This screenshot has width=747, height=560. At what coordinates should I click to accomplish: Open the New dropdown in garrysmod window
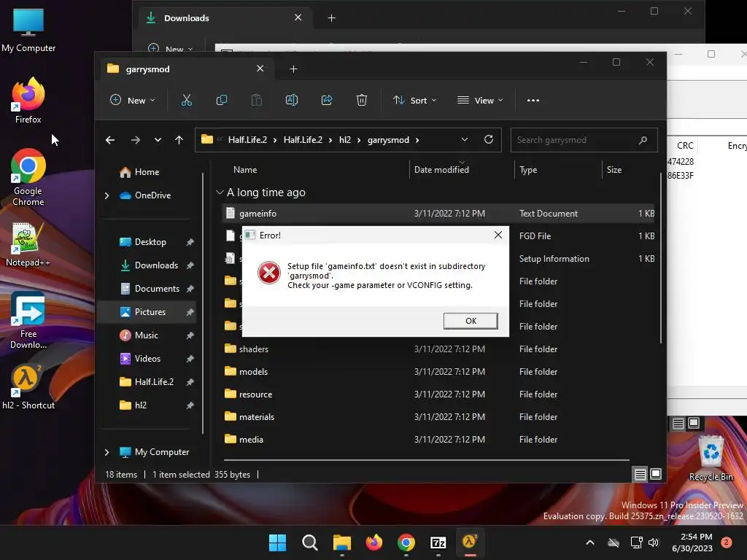point(133,101)
